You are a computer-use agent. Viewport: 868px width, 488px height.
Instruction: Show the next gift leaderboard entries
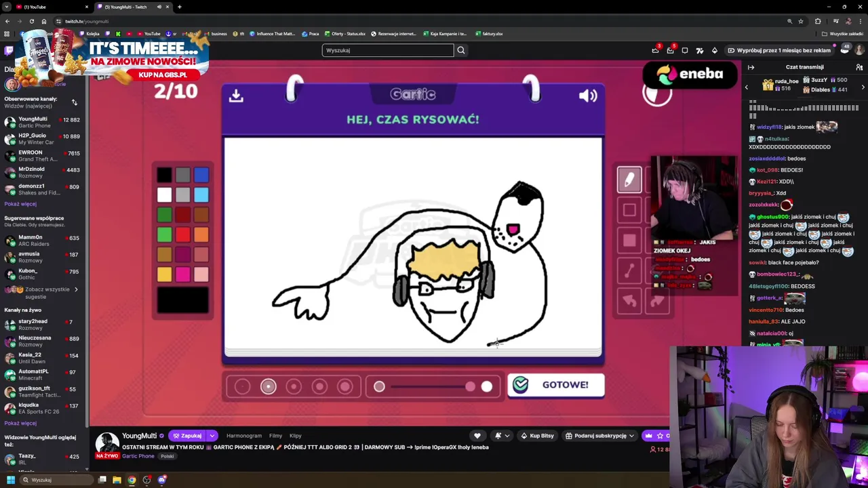click(863, 87)
